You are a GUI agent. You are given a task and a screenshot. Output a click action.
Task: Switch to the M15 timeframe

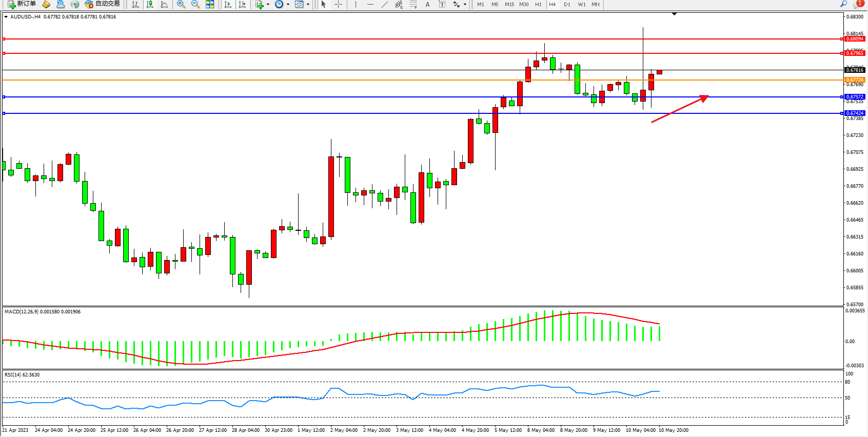(509, 4)
